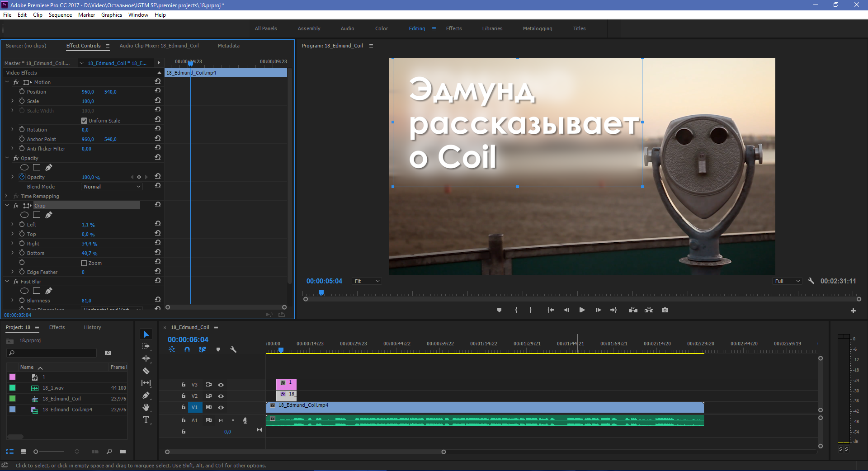Toggle linked selection in timeline

tap(202, 349)
